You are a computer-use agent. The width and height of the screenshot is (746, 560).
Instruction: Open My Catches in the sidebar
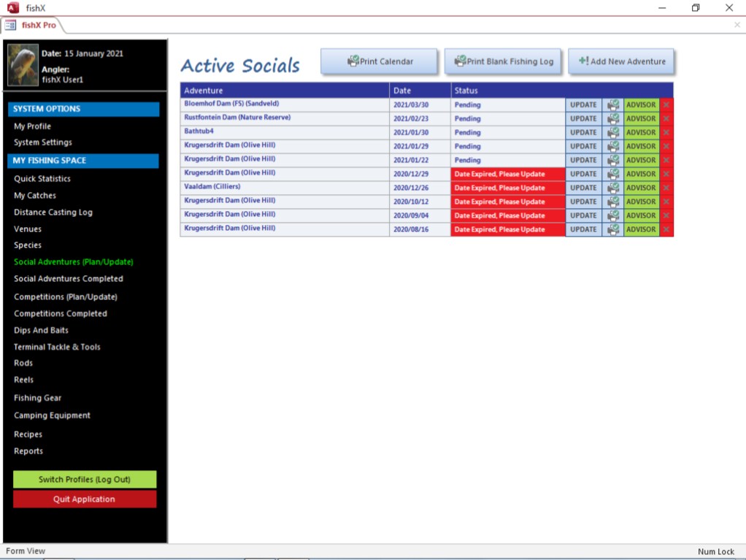(35, 196)
